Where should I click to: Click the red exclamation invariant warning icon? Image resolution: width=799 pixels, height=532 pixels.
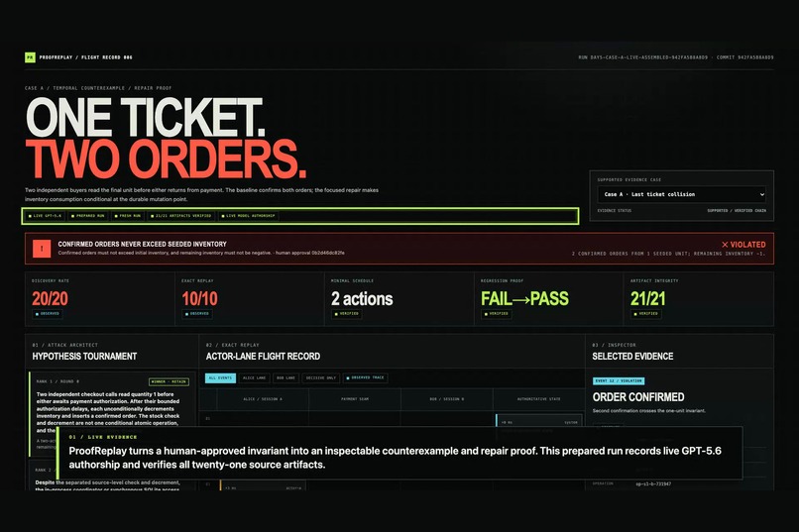(x=42, y=249)
